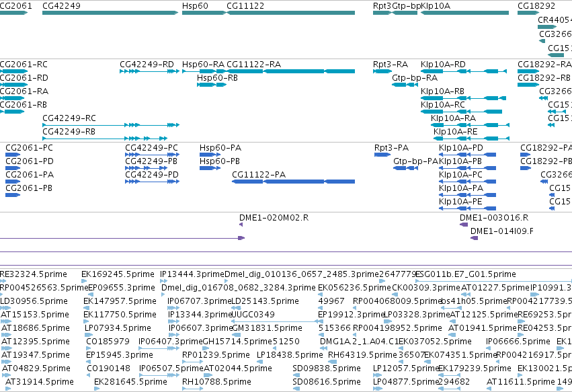Select BAC end DME1-020M02.R

[x=241, y=225]
